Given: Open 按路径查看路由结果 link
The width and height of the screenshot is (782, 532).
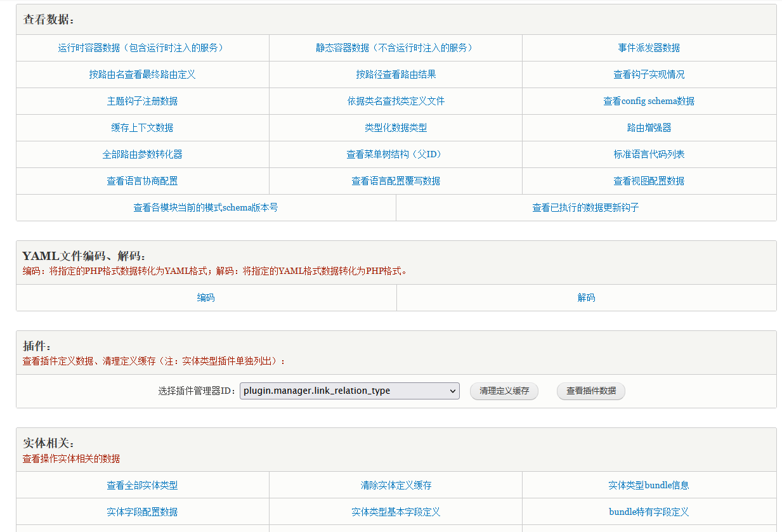Looking at the screenshot, I should tap(395, 74).
